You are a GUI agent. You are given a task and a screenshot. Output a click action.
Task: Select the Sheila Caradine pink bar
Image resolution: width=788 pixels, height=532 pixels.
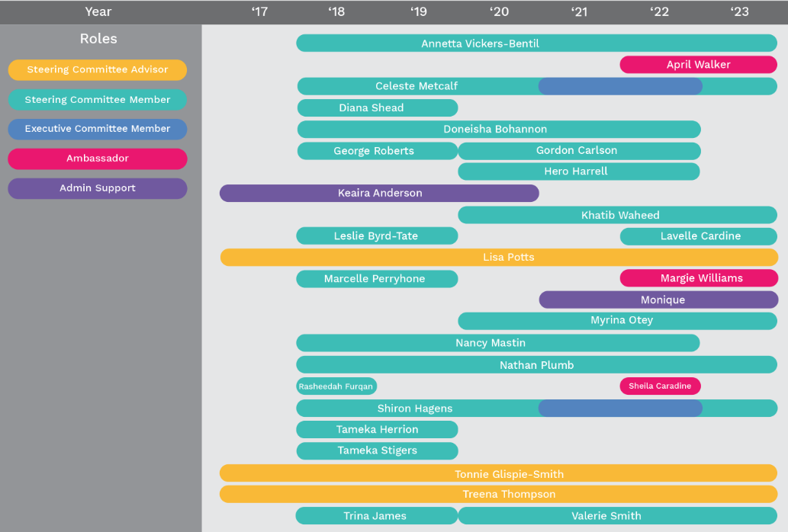660,386
